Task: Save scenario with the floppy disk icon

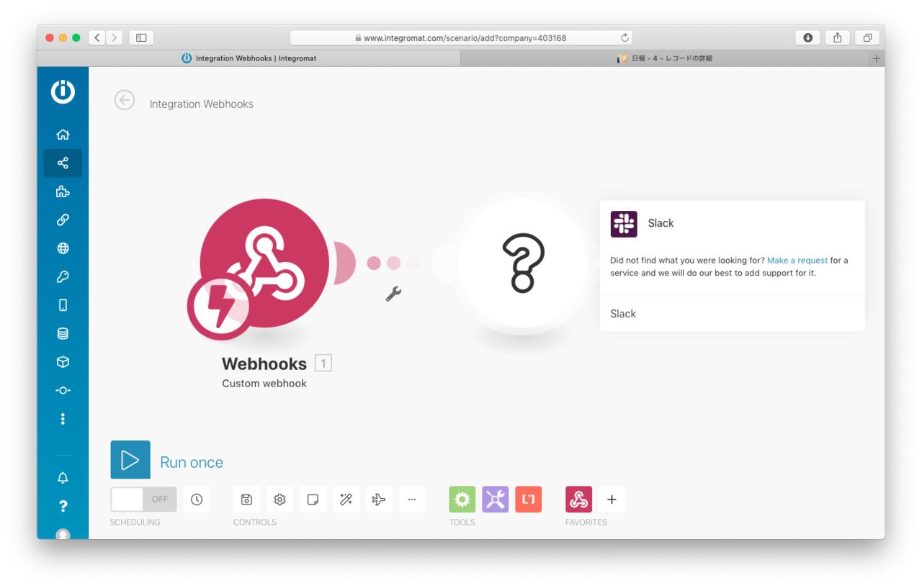Action: [246, 499]
